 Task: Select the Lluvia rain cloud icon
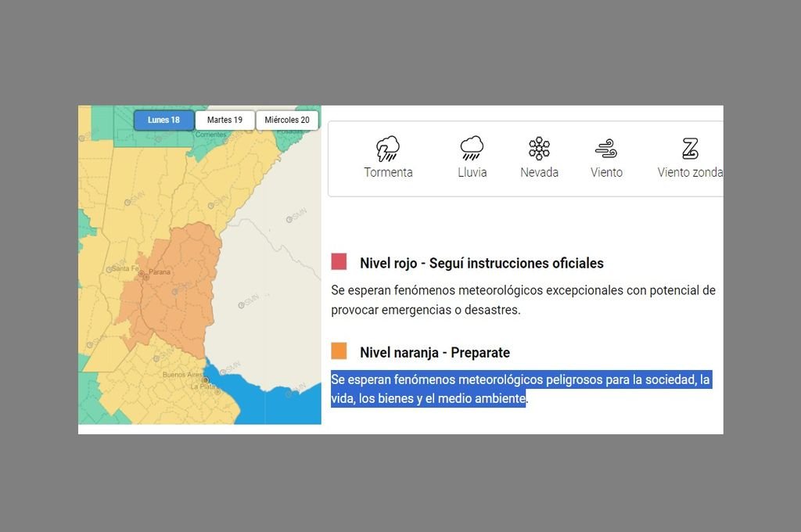472,148
